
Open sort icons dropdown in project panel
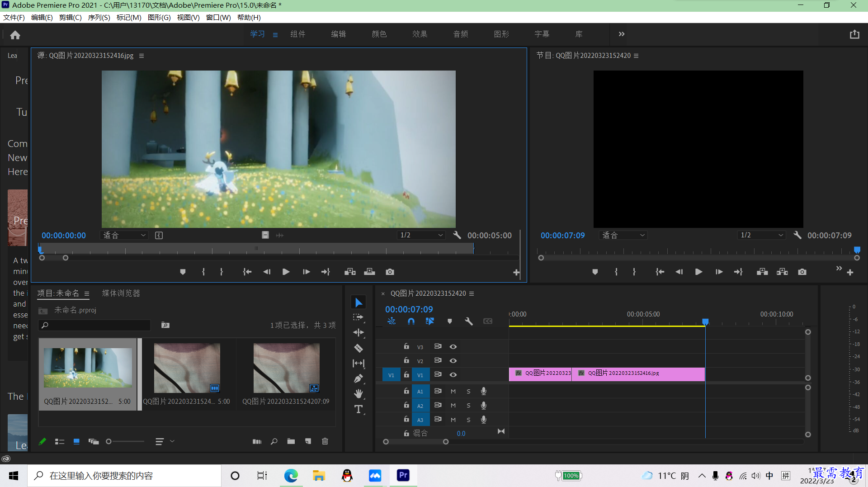[x=165, y=442]
